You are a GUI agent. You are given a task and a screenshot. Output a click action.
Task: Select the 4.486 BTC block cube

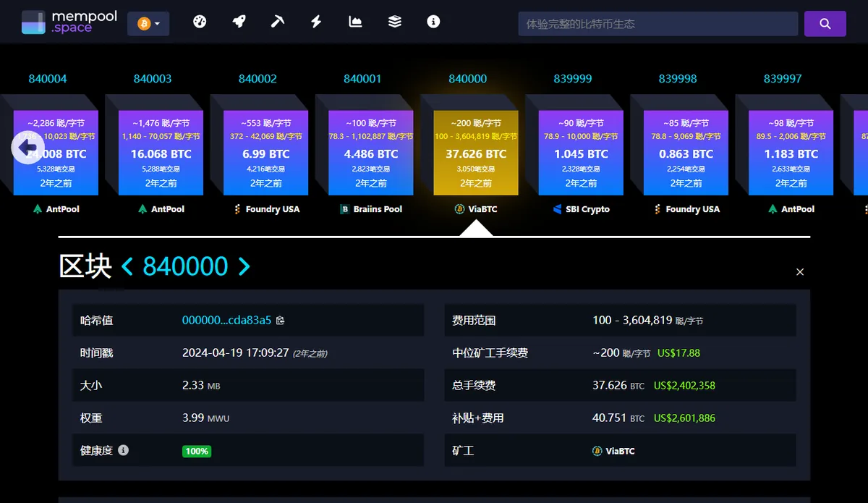(371, 153)
